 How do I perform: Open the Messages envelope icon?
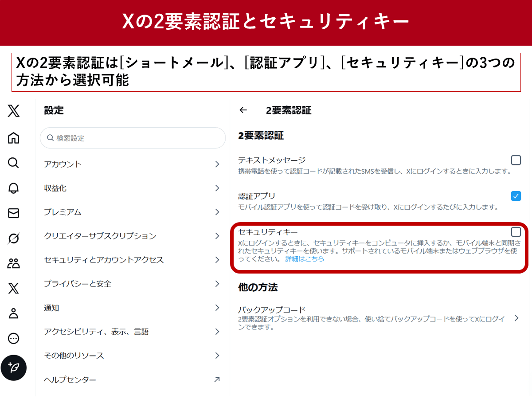pos(13,212)
